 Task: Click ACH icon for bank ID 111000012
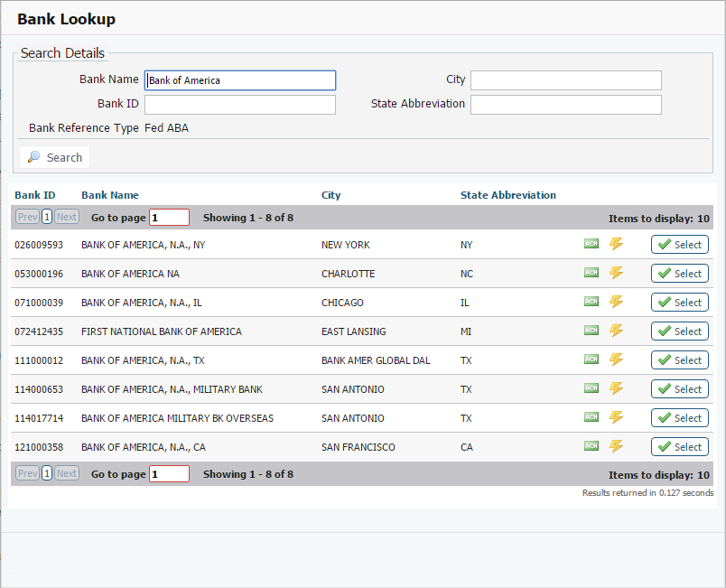click(591, 359)
